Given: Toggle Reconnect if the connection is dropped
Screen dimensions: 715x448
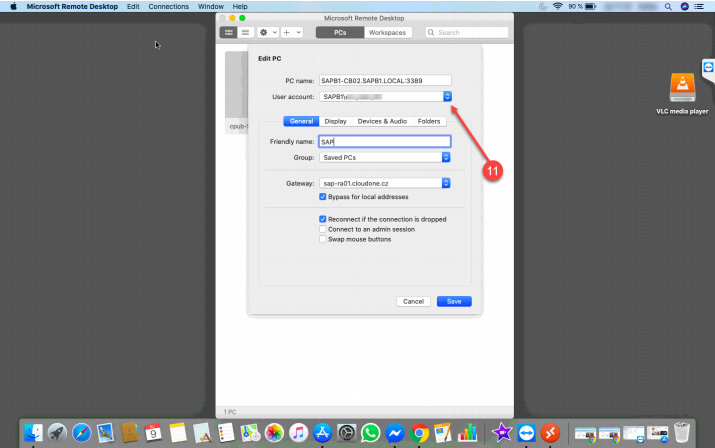Looking at the screenshot, I should [x=322, y=219].
